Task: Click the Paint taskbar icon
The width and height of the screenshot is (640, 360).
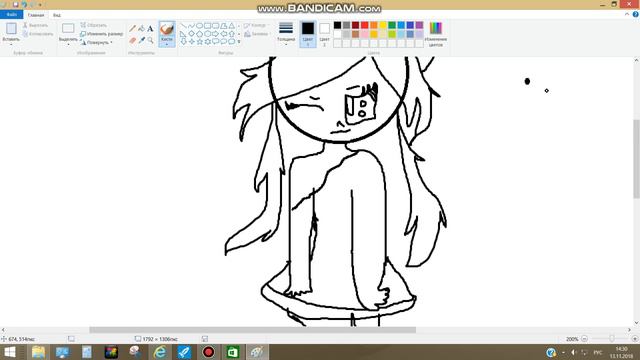Action: (x=257, y=352)
